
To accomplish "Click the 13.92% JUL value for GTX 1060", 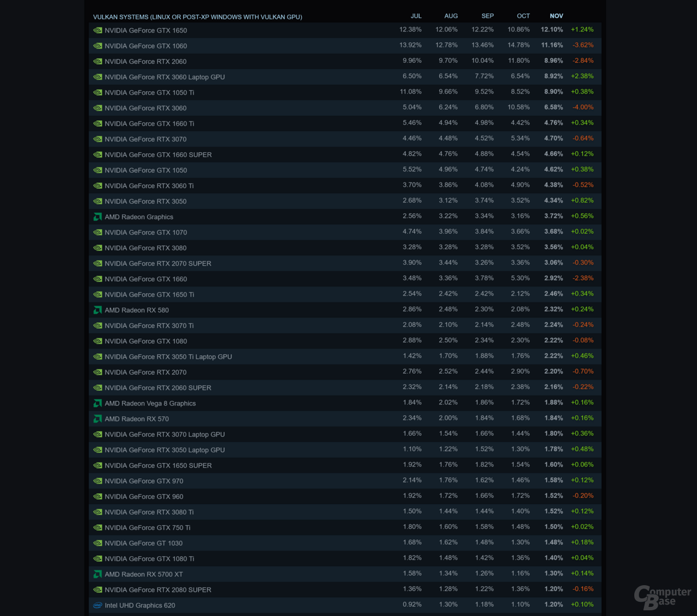I will click(x=410, y=45).
